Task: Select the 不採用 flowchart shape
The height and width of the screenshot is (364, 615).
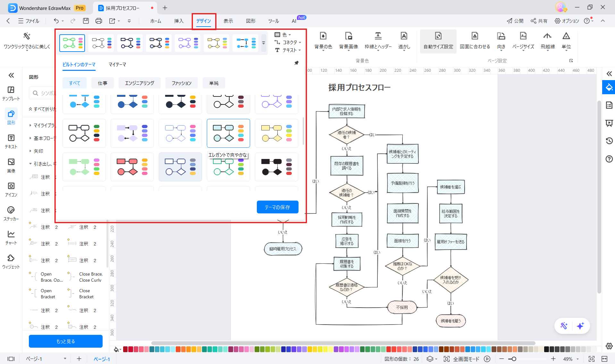Action: click(402, 307)
